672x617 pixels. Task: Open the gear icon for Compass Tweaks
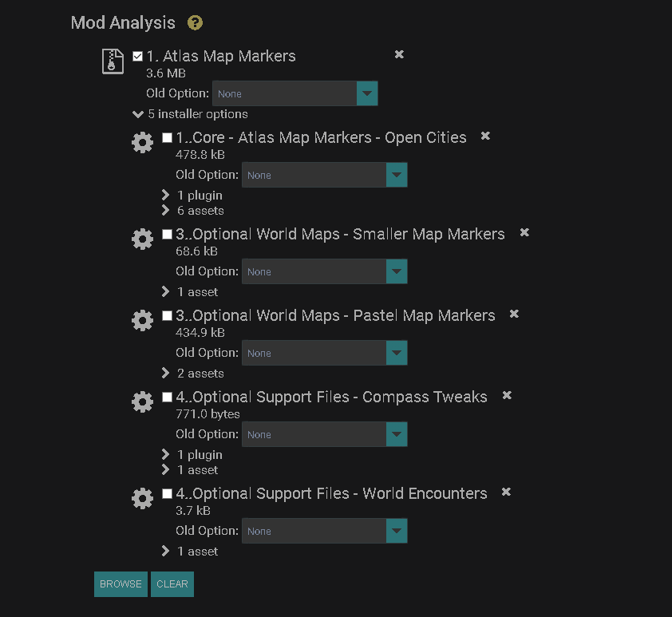(142, 401)
